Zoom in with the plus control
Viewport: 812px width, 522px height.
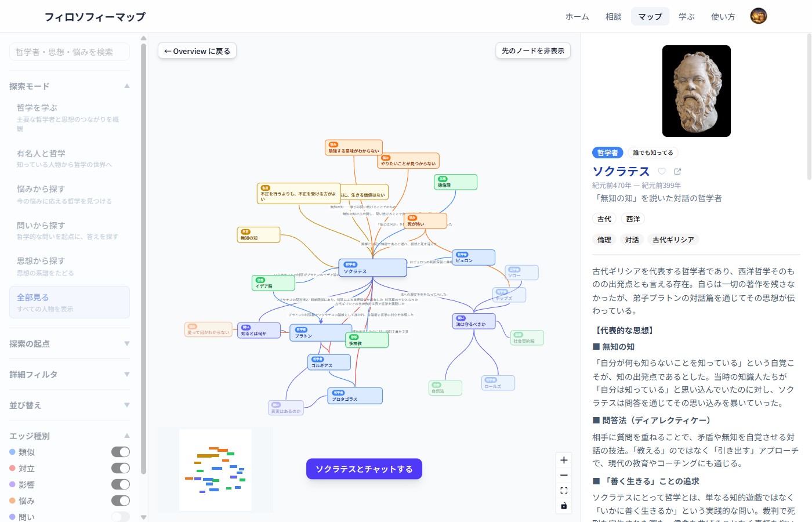(563, 459)
